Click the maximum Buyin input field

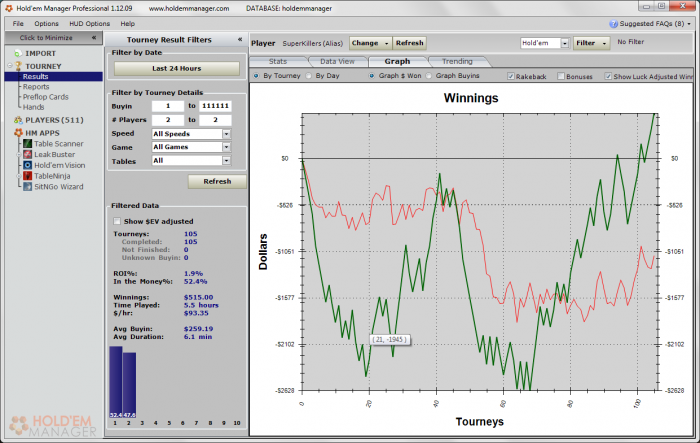tap(215, 106)
